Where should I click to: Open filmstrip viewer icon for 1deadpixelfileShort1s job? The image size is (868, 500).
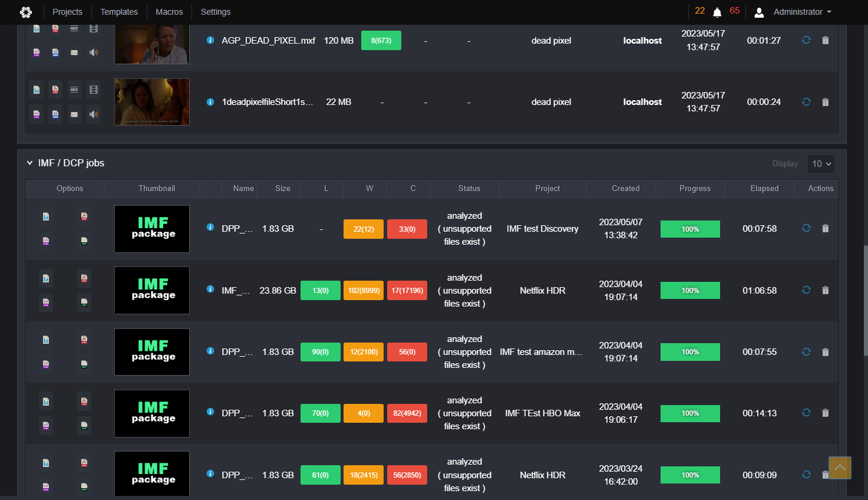pyautogui.click(x=93, y=90)
